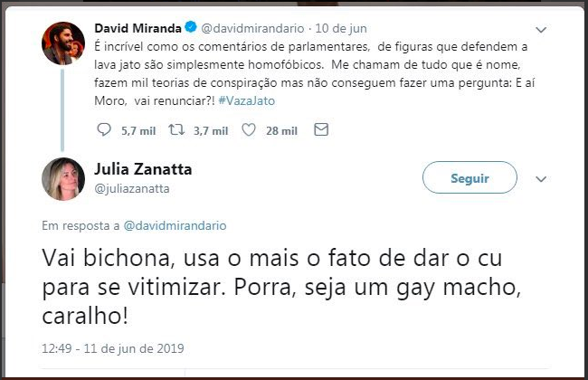Viewport: 588px width, 380px height.
Task: Follow the @davidmirandario mention in 'Em resposta a'
Action: tap(174, 224)
